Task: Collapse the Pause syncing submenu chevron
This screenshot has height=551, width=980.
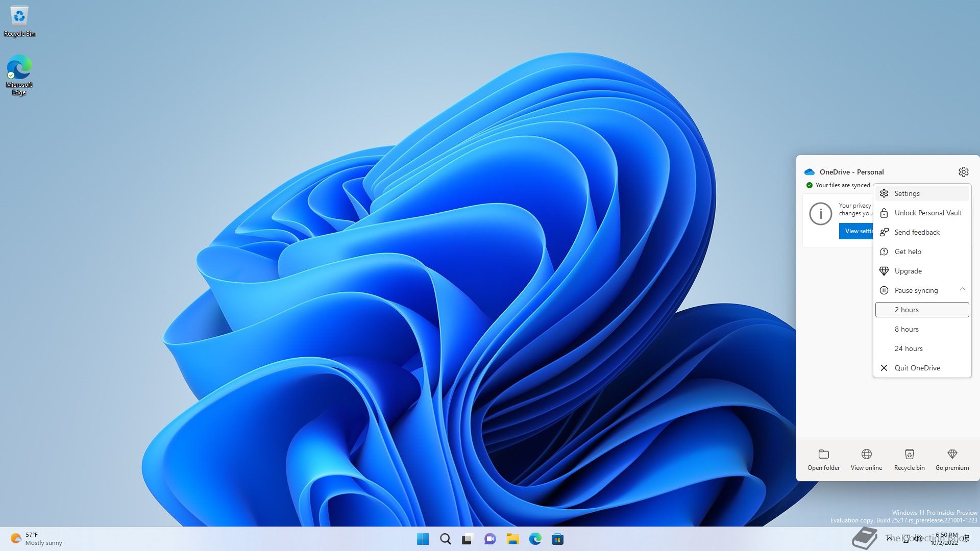Action: tap(962, 290)
